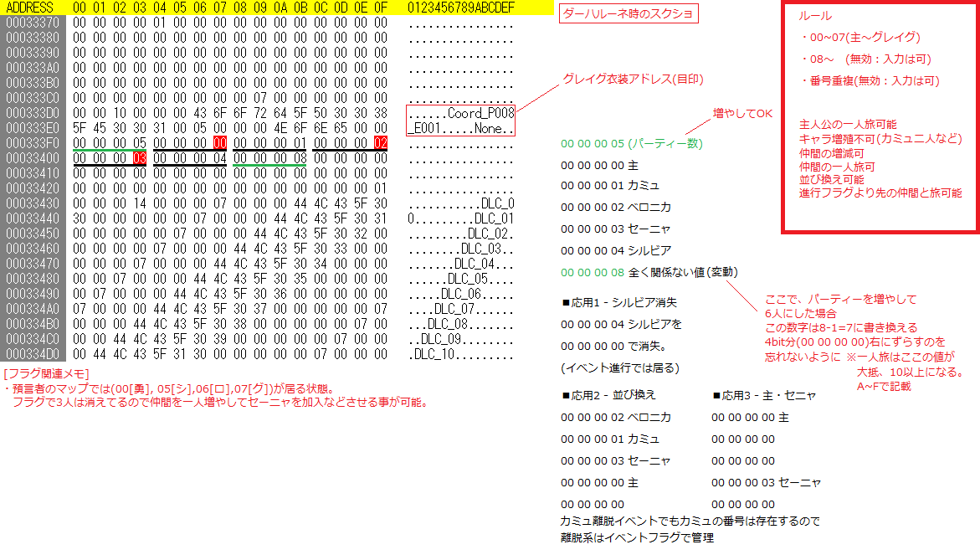
Task: Click the 07 byte in row 000333C0
Action: coord(260,98)
